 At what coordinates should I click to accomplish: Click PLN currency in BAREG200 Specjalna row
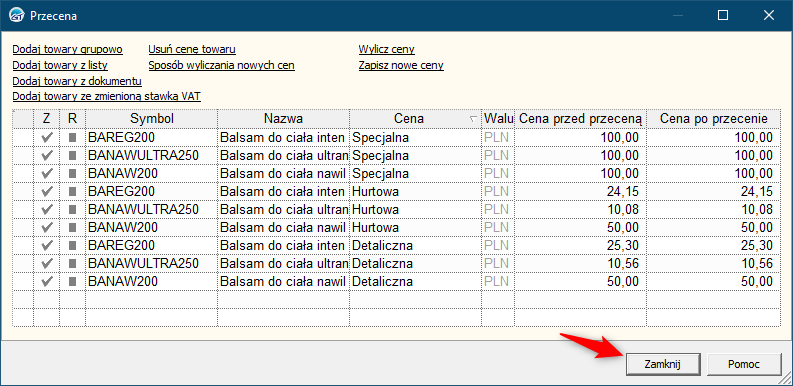498,137
